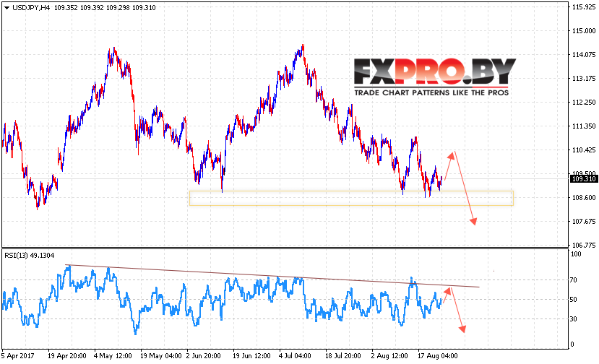
Task: Click the 17 Aug 04:00 date label
Action: pos(437,355)
